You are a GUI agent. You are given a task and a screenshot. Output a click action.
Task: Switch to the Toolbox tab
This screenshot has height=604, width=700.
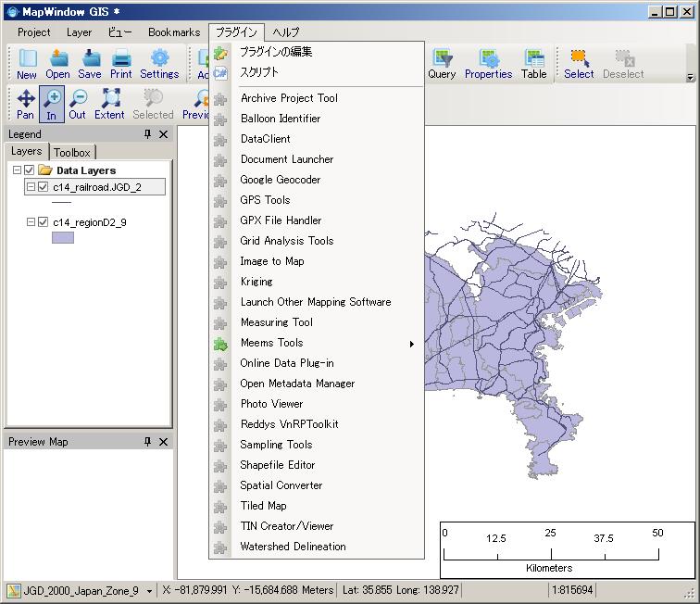coord(71,152)
